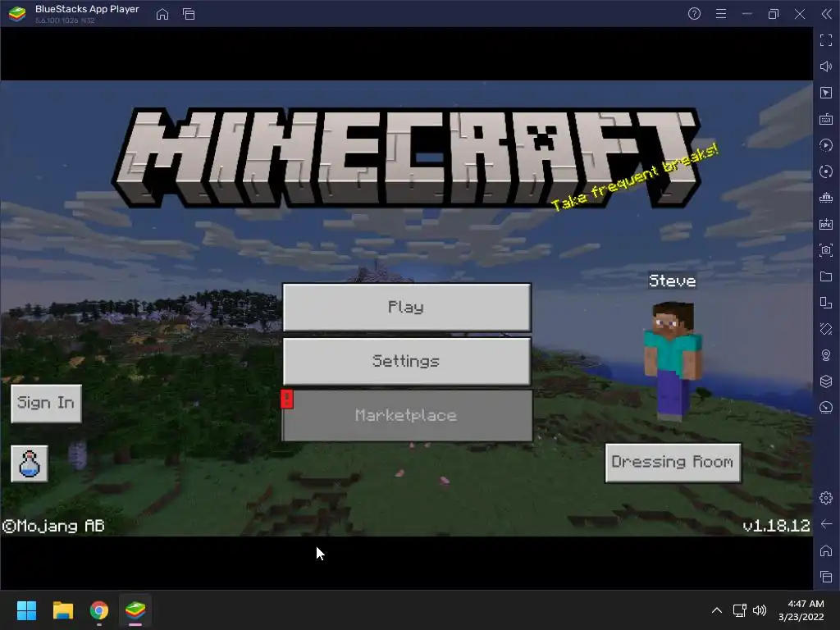
Task: Click the BlueStacks taskbar icon
Action: pyautogui.click(x=135, y=610)
